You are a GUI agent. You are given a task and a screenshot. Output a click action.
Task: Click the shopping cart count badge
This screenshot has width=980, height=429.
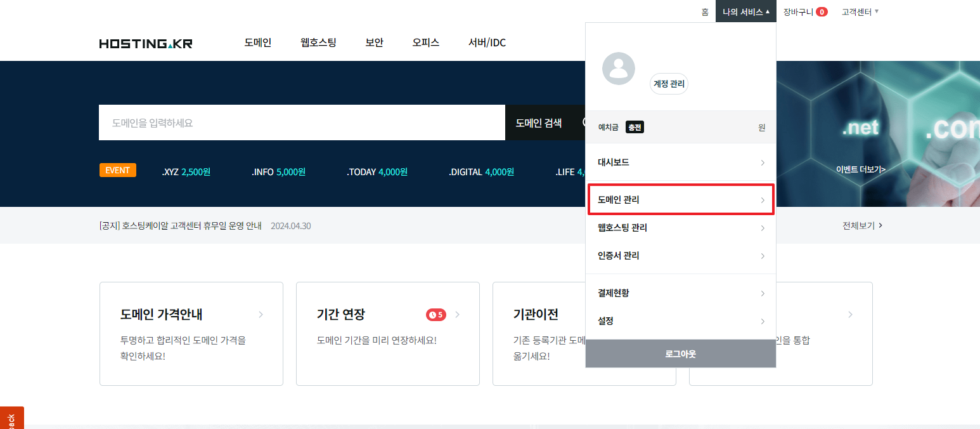pyautogui.click(x=822, y=11)
